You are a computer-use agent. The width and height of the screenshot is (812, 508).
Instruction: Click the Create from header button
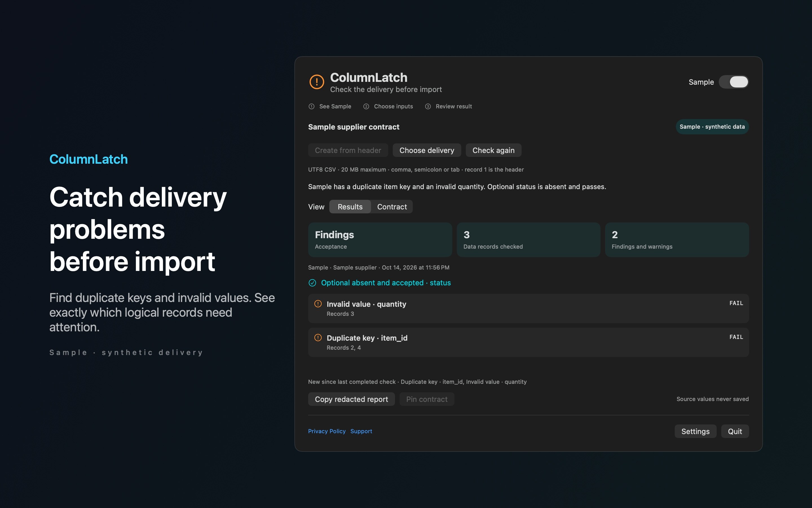(348, 150)
